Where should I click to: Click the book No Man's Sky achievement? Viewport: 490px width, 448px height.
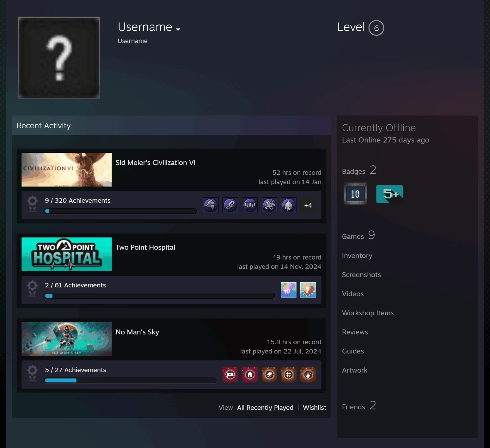269,374
